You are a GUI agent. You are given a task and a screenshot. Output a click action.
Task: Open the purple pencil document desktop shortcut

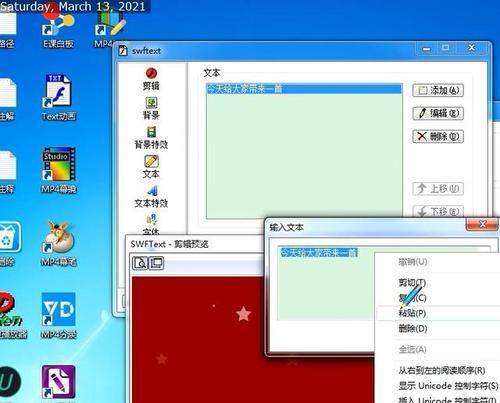(59, 382)
